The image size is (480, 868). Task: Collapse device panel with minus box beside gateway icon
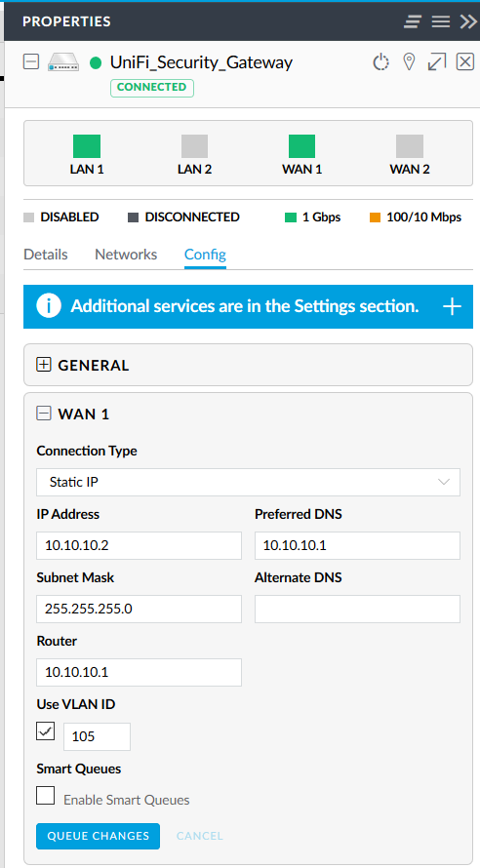(31, 61)
